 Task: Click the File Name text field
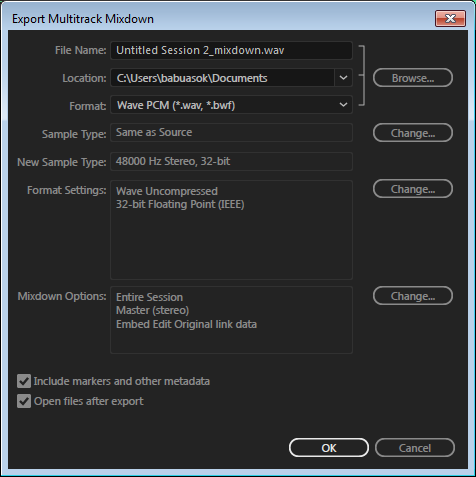(231, 50)
